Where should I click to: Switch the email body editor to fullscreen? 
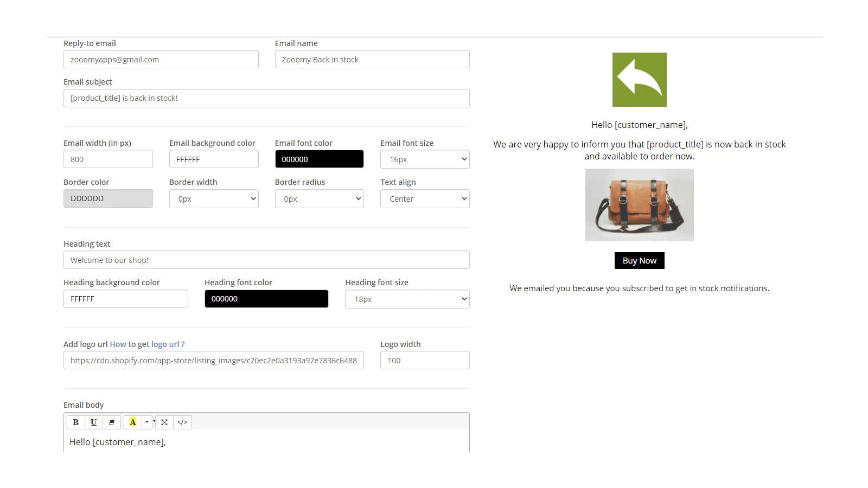coord(164,422)
